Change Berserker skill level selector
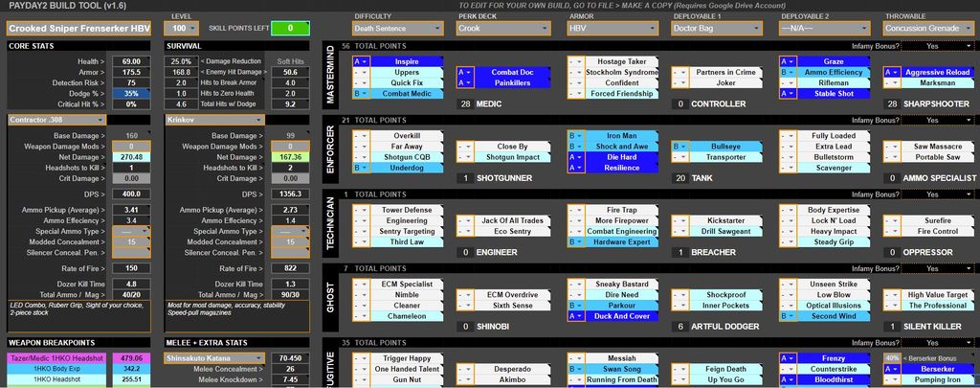 point(892,369)
